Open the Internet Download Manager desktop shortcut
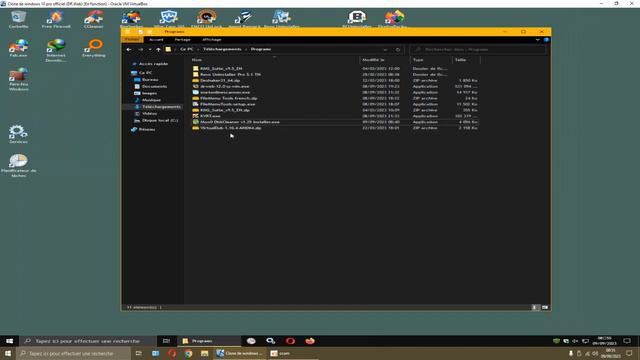 click(x=56, y=50)
